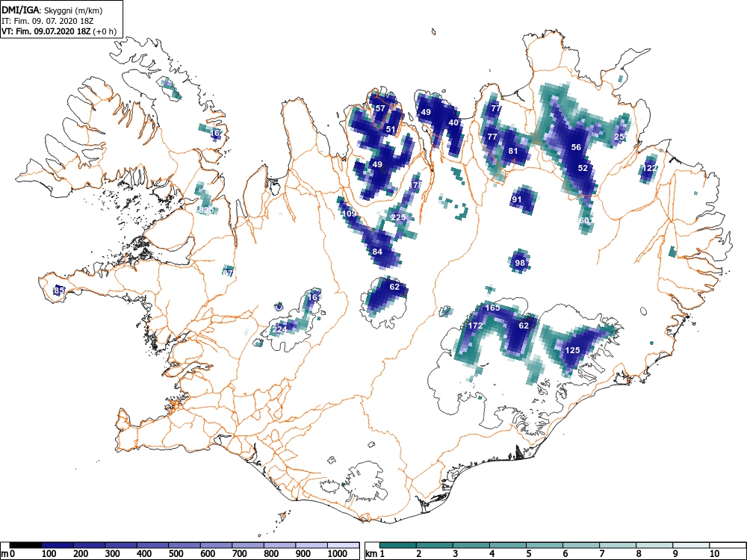Image resolution: width=747 pixels, height=560 pixels.
Task: Click the visibility value 81 on the map
Action: pyautogui.click(x=512, y=151)
